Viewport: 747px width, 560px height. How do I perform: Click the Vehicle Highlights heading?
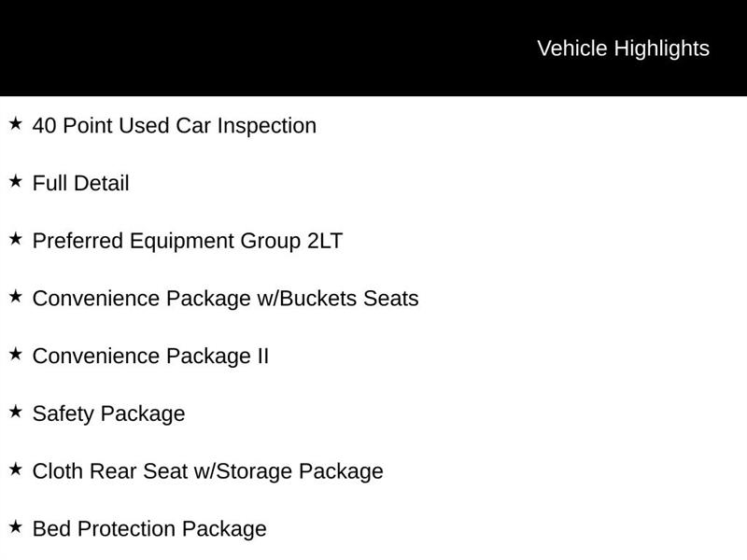point(623,49)
